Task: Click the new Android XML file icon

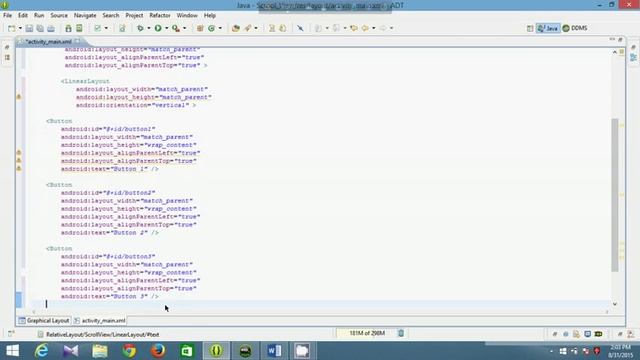Action: pos(122,28)
